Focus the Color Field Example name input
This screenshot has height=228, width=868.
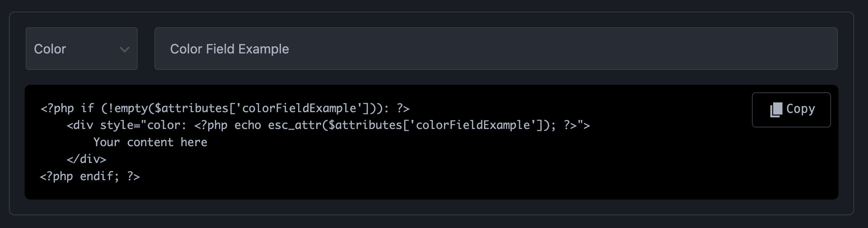pyautogui.click(x=496, y=49)
